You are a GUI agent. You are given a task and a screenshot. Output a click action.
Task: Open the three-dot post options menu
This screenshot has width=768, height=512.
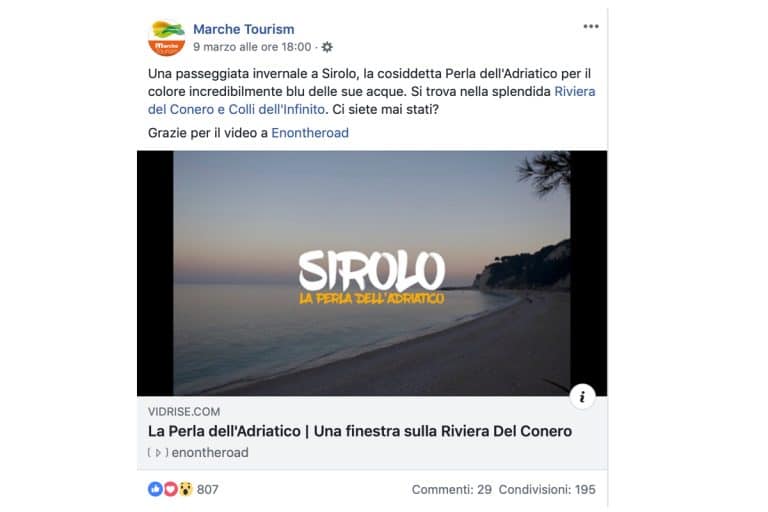click(591, 26)
